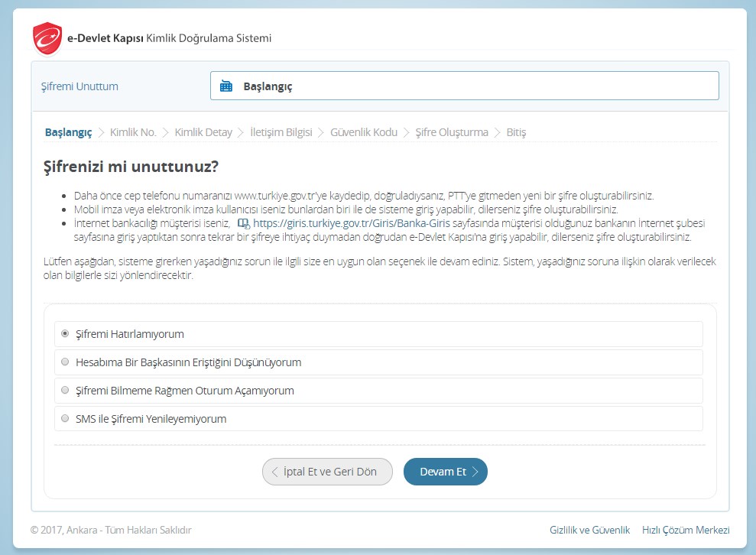Image resolution: width=756 pixels, height=555 pixels.
Task: Select the Bitiş step
Action: pos(516,132)
